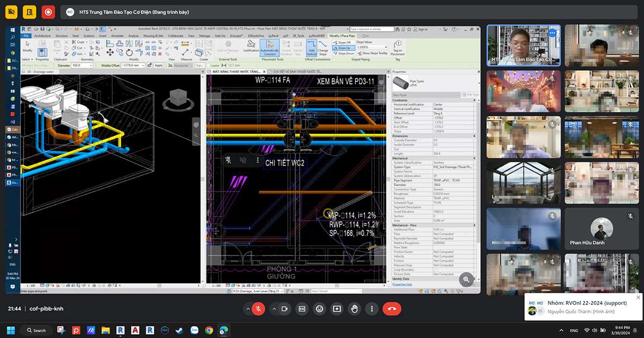Image resolution: width=644 pixels, height=338 pixels.
Task: Open the File menu in Revit
Action: (x=26, y=36)
